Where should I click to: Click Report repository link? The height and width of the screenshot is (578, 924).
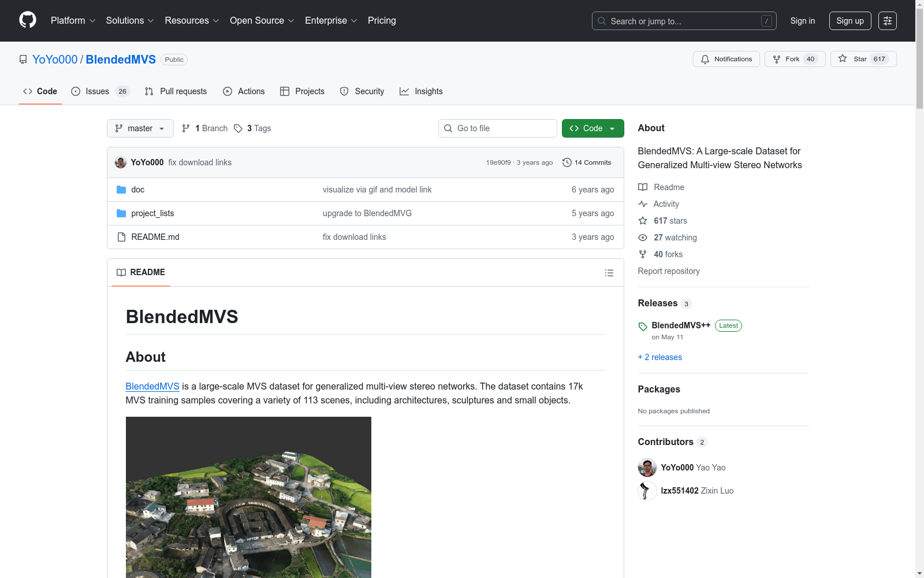(669, 271)
